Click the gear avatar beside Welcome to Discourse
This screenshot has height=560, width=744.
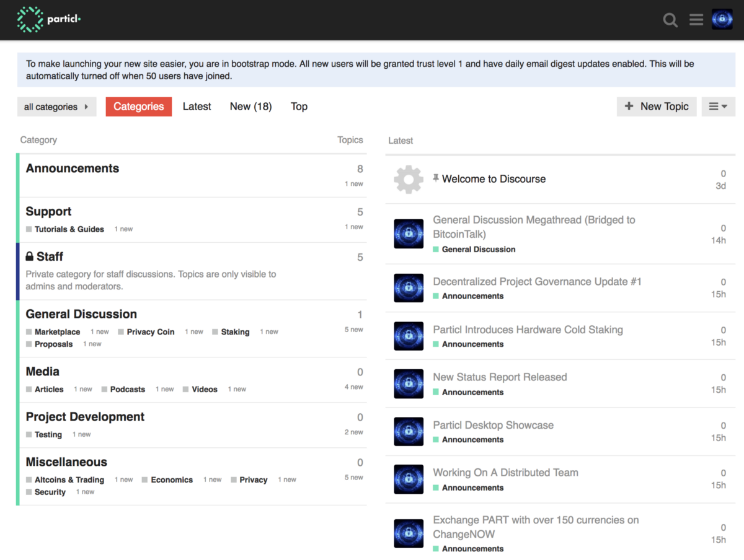click(x=409, y=179)
